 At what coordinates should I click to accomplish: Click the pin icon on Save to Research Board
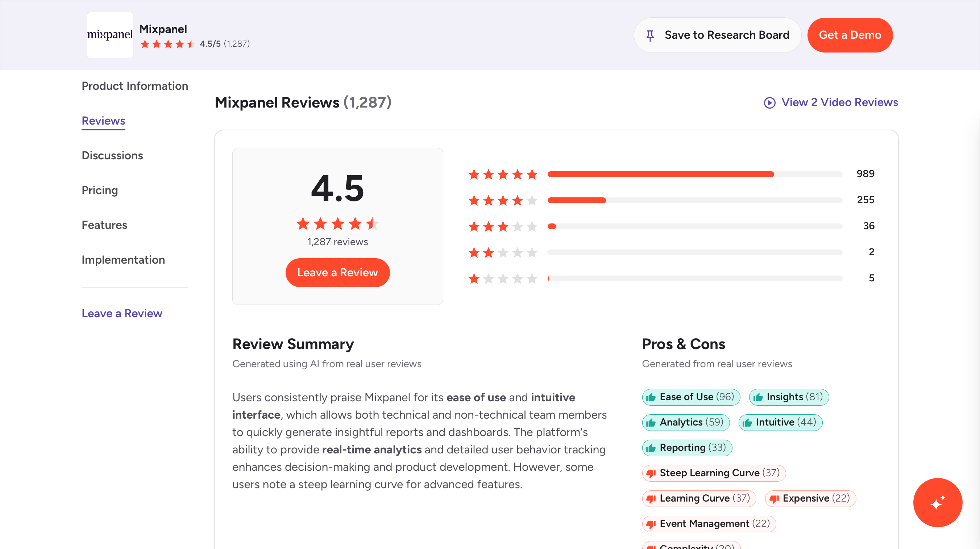click(650, 35)
